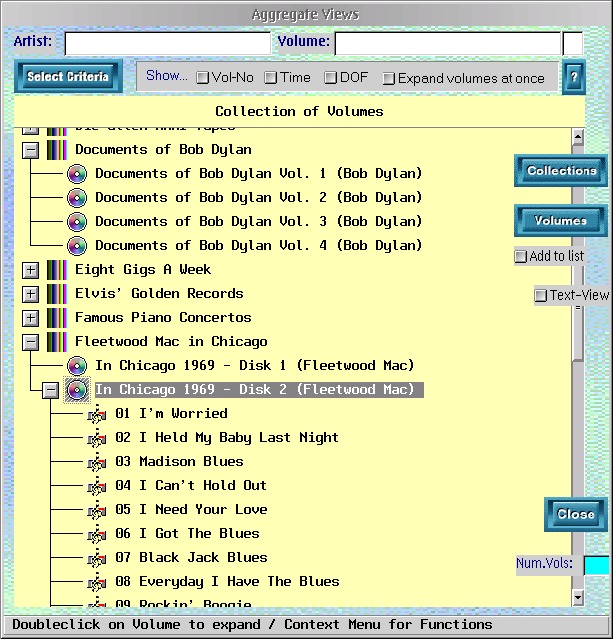
Task: Click disc icon for Documents of Bob Dylan Vol. 3
Action: [x=77, y=222]
